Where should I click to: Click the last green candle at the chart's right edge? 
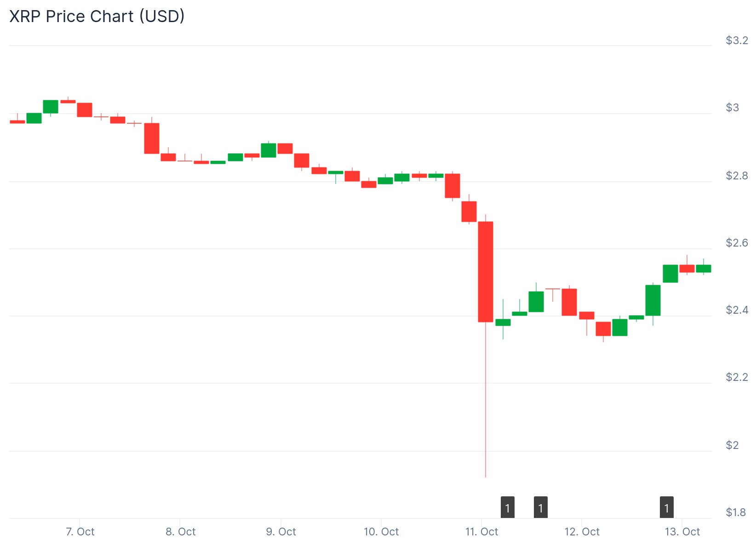click(x=703, y=269)
